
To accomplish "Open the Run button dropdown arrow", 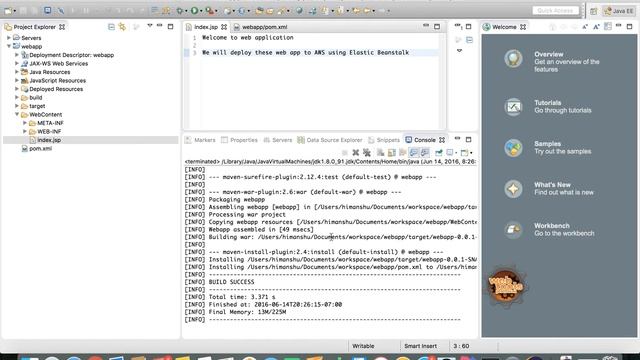I will pos(201,11).
